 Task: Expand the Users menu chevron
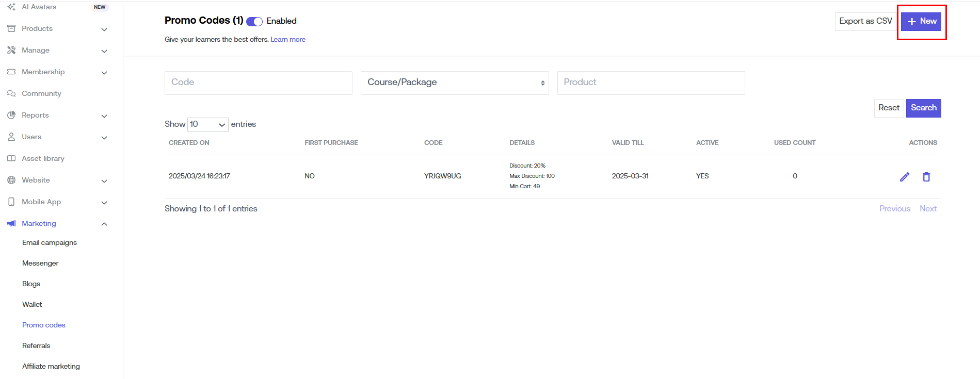(x=104, y=138)
